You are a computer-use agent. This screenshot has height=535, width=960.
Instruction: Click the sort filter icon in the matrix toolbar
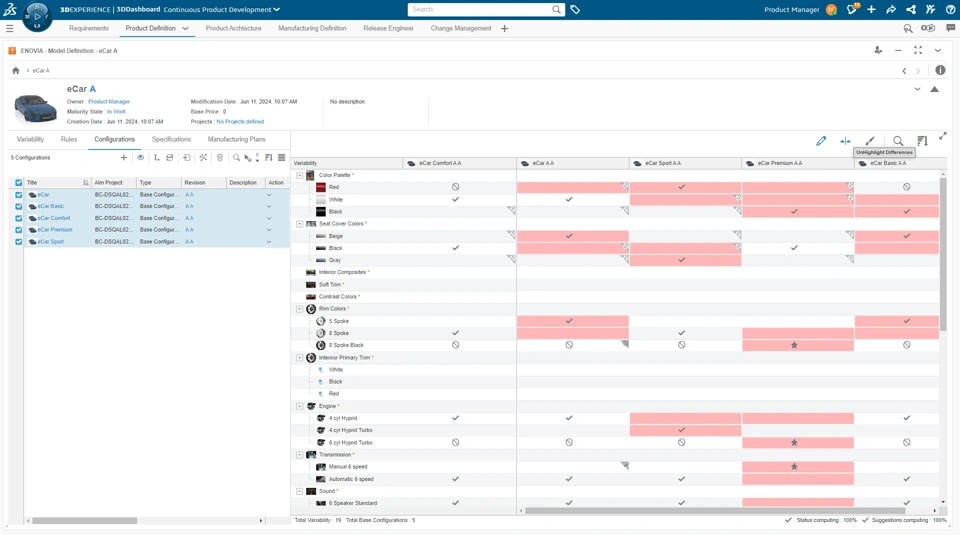(922, 141)
